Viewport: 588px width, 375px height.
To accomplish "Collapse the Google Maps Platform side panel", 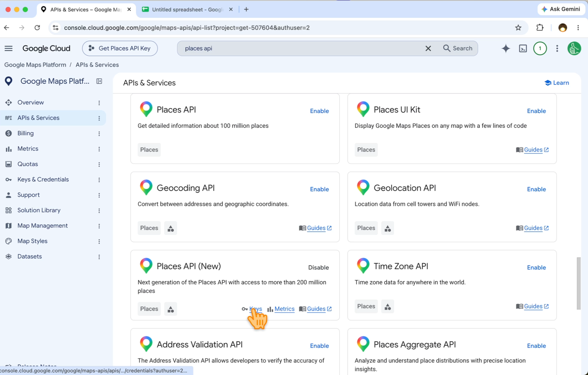I will [99, 81].
